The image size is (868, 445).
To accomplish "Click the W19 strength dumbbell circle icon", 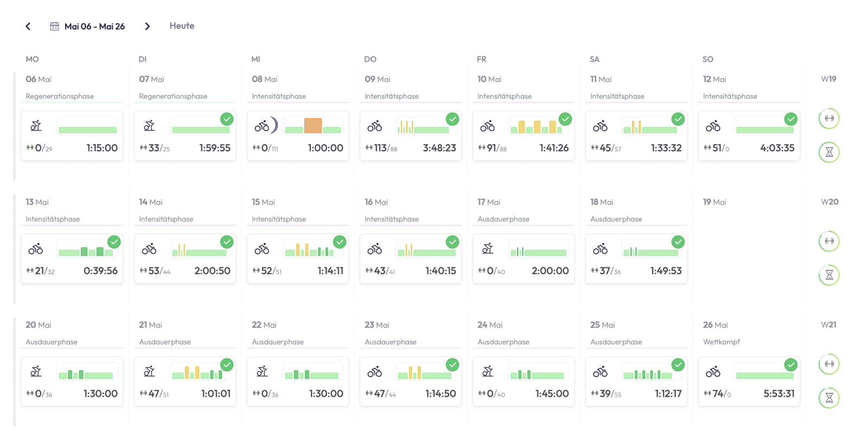I will (x=829, y=118).
